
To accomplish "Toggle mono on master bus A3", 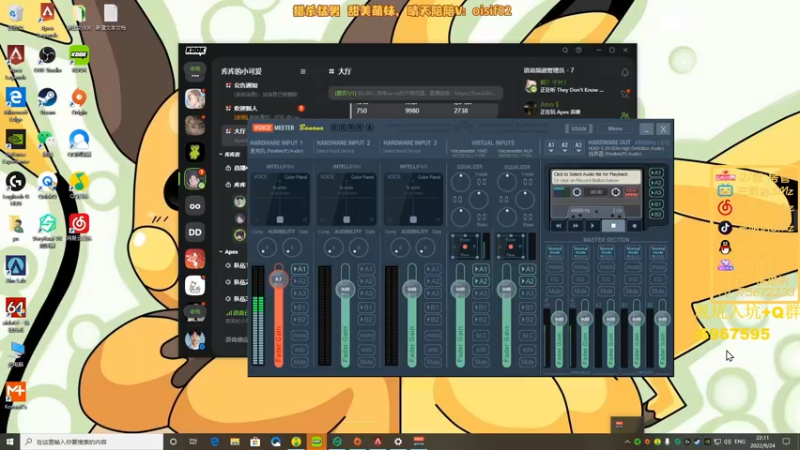I will [607, 267].
